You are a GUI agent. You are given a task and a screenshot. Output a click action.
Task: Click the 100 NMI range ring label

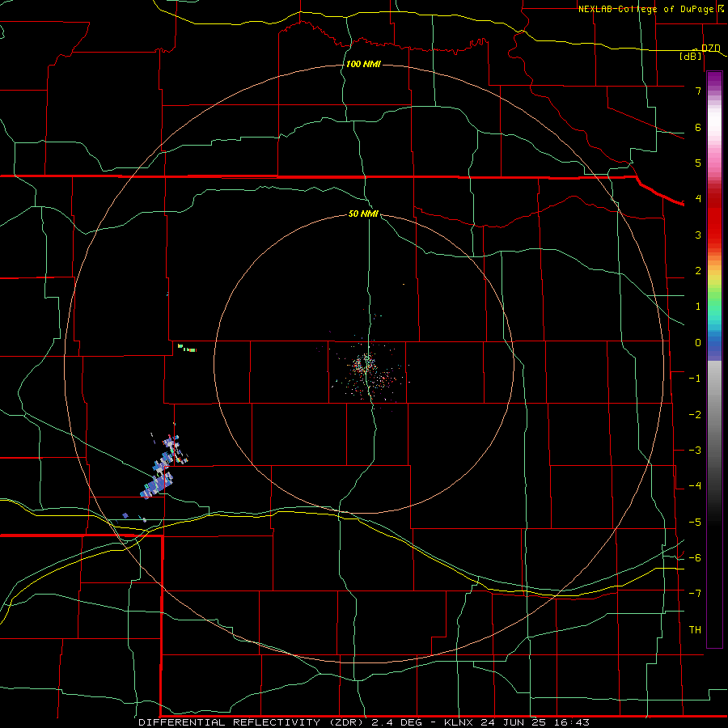pos(363,64)
